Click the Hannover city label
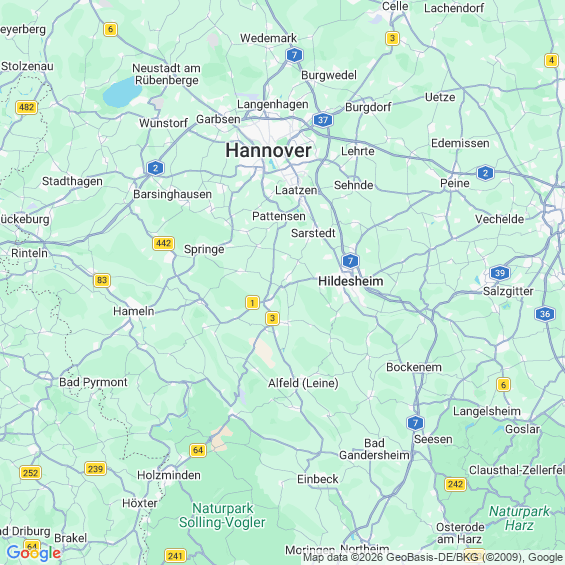Viewport: 565px width, 565px height. click(x=268, y=150)
